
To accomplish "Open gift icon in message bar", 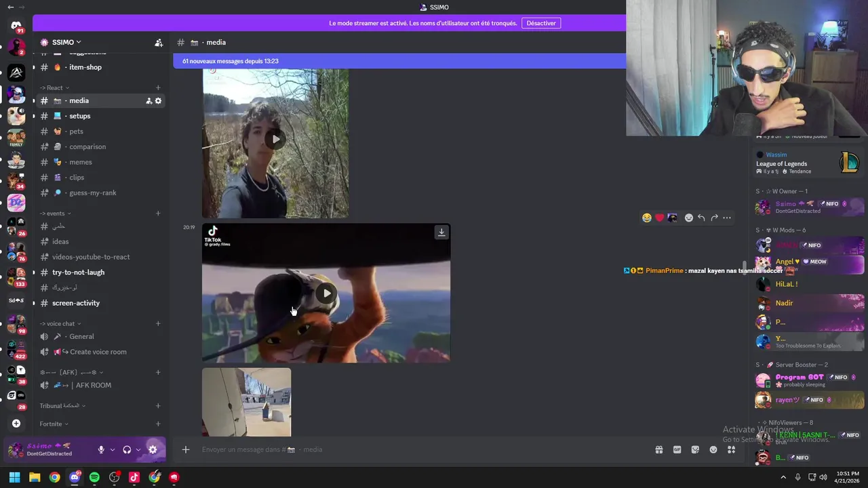I will (658, 449).
